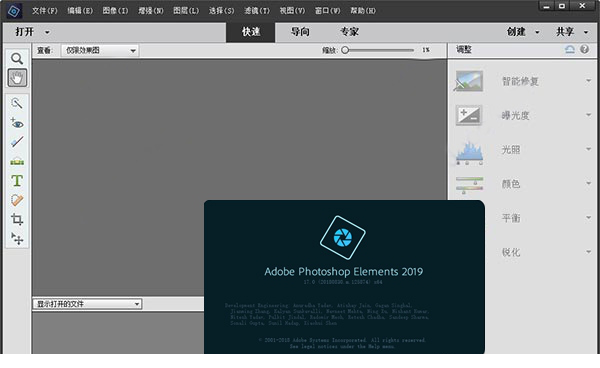The width and height of the screenshot is (600, 368).
Task: Click the reset panel icon in 调整 header
Action: (x=570, y=49)
